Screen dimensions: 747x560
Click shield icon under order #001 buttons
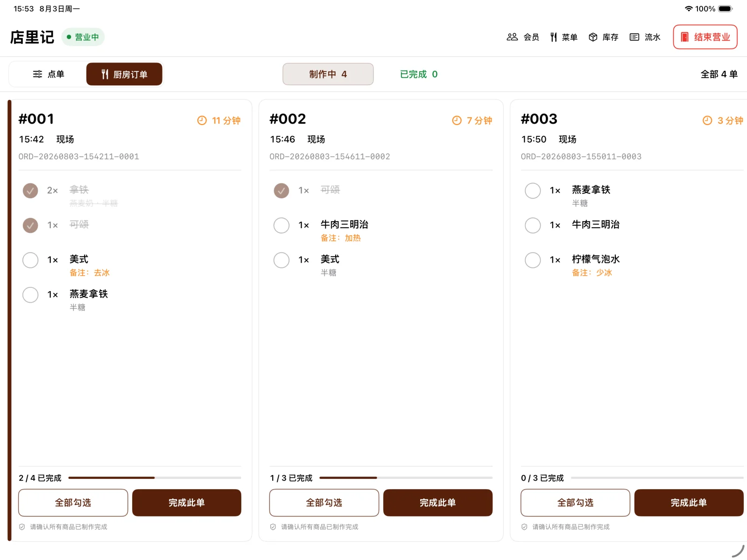pyautogui.click(x=22, y=527)
